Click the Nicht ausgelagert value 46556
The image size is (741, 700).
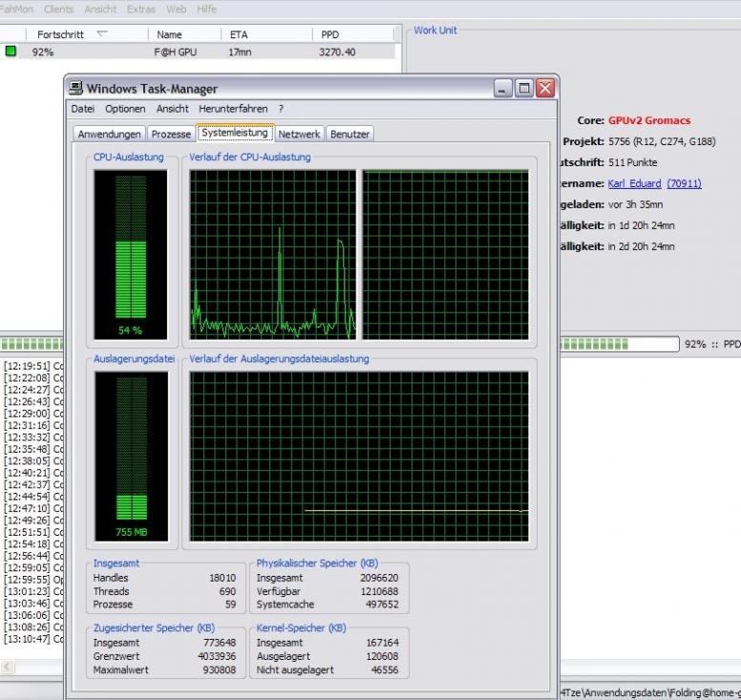(385, 669)
